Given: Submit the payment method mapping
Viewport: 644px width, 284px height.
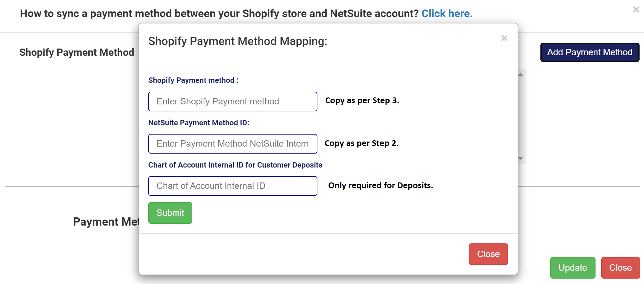Looking at the screenshot, I should click(170, 213).
